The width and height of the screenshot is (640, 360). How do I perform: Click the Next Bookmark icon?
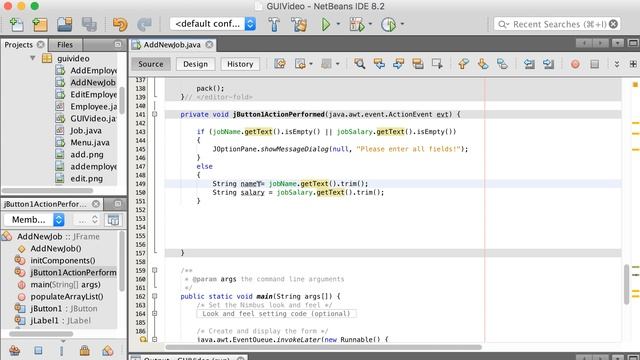tap(483, 64)
